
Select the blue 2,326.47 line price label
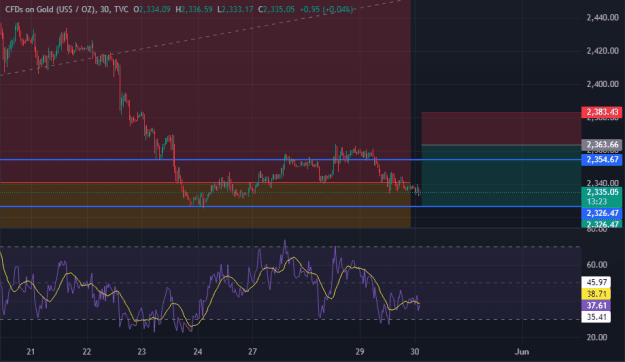click(x=601, y=213)
